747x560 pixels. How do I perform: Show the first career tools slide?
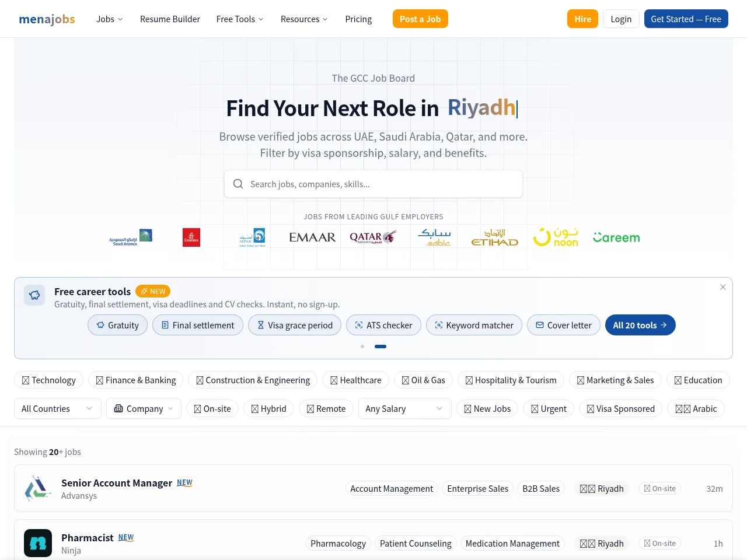click(362, 346)
